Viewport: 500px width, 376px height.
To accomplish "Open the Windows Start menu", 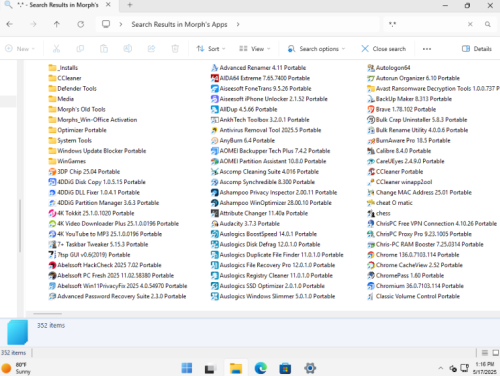I will click(187, 368).
